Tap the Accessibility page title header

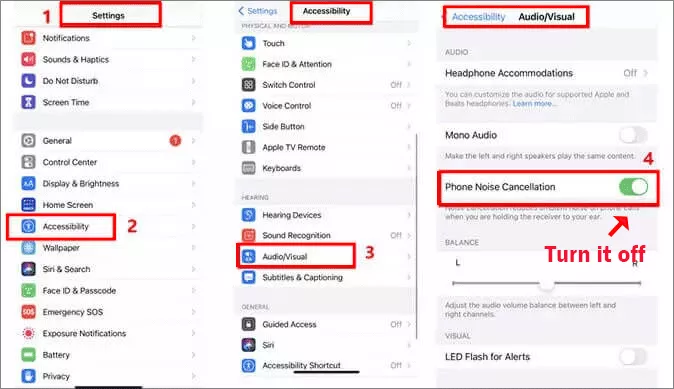point(327,11)
